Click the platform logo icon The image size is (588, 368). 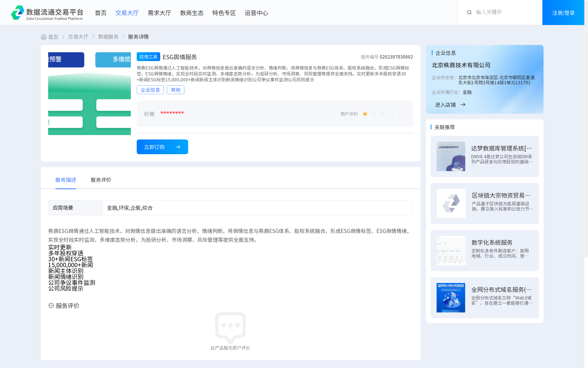18,13
